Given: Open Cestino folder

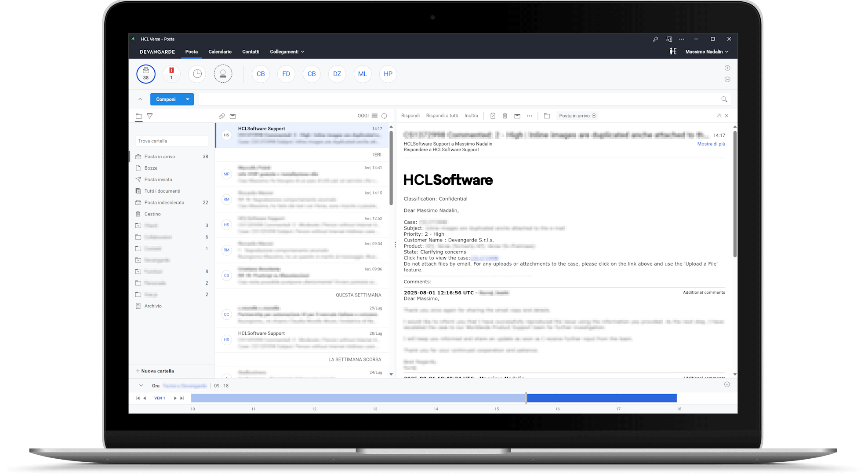Looking at the screenshot, I should (172, 214).
